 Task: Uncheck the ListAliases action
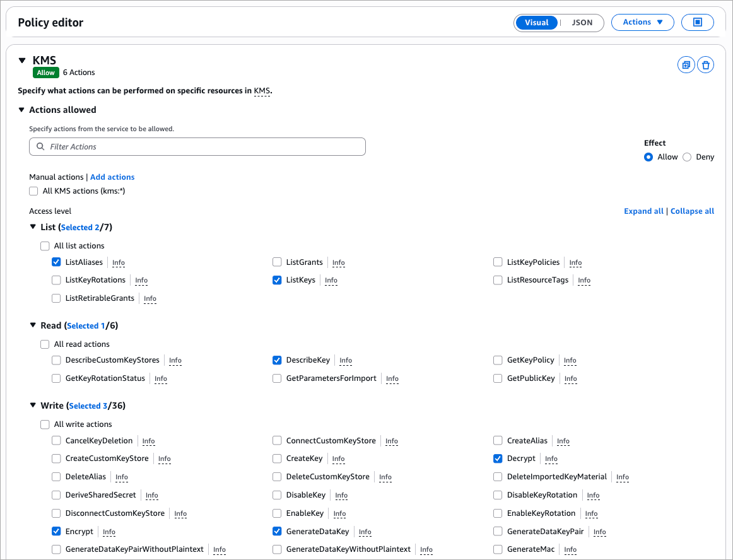56,262
